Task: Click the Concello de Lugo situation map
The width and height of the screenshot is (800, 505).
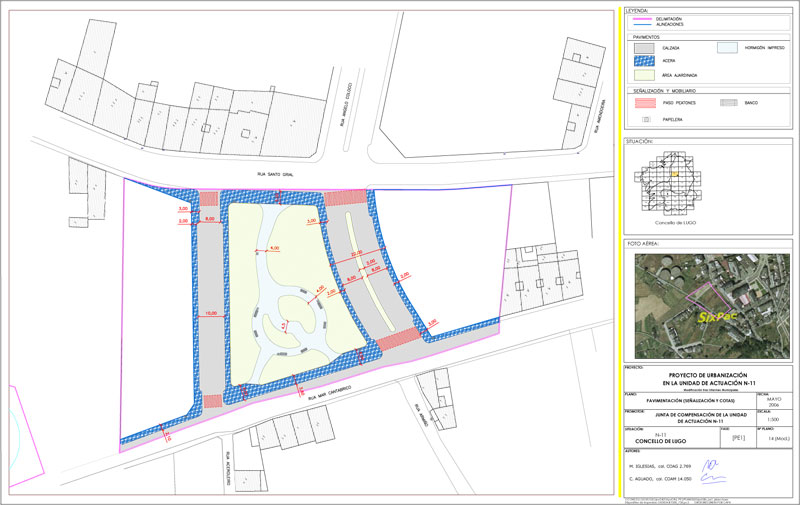Action: coord(673,185)
